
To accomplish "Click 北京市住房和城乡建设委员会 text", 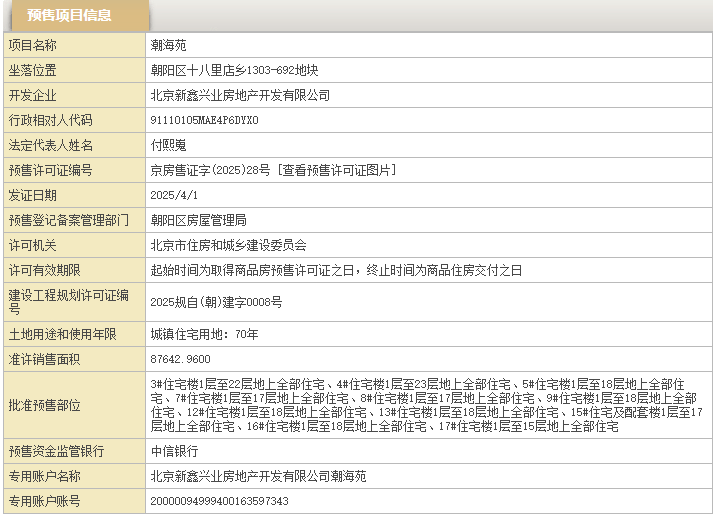I will click(228, 245).
